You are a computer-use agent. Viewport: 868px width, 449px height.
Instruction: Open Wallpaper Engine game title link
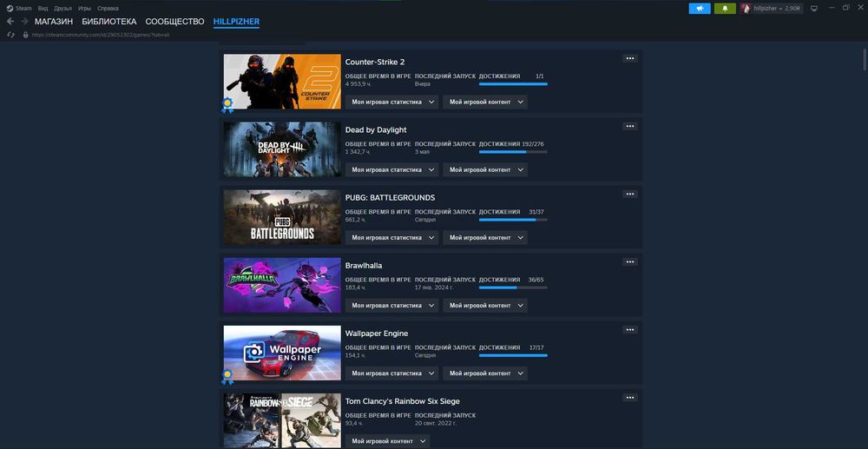click(377, 333)
